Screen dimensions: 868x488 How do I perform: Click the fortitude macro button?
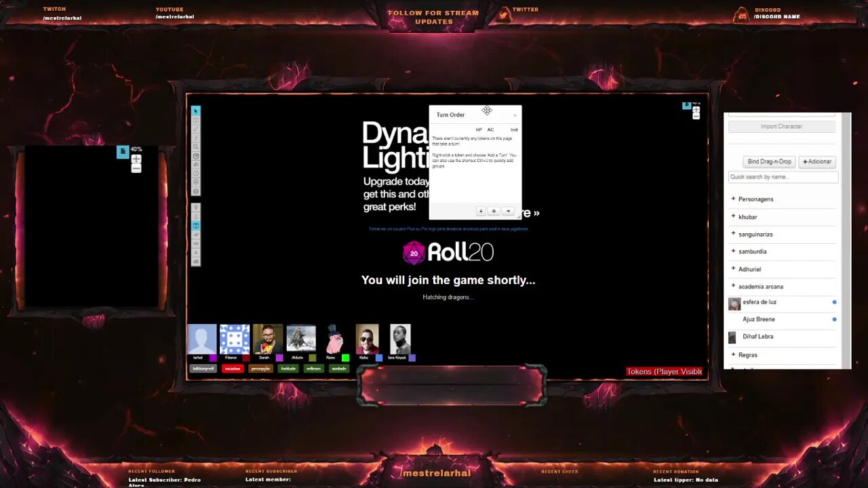point(288,369)
